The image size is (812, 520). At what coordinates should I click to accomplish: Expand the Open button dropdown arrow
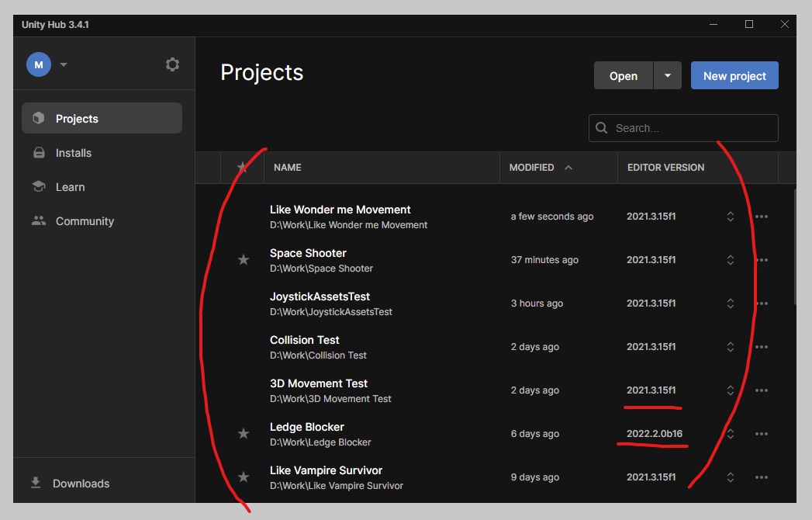(x=668, y=76)
